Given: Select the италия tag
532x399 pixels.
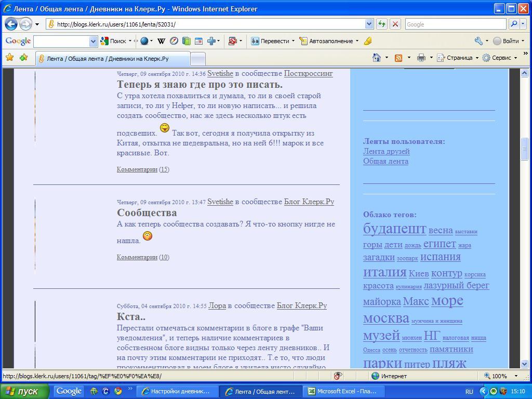Looking at the screenshot, I should (384, 272).
